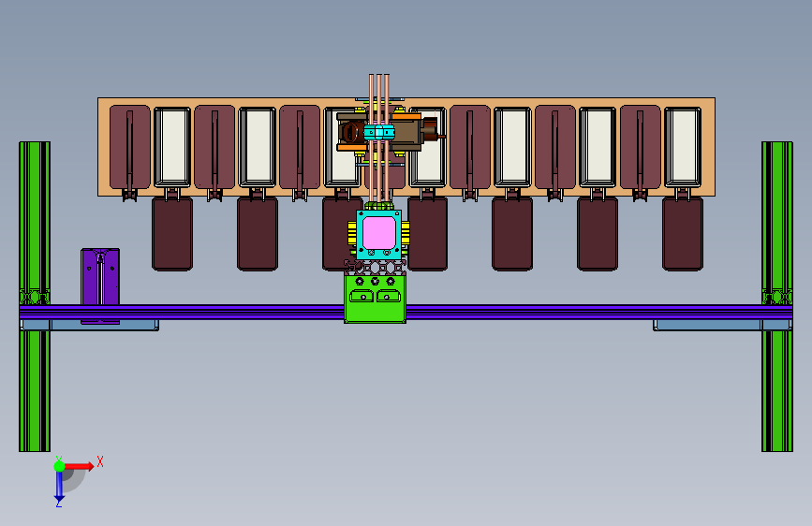Select the right green vertical extrusion post
812x526 pixels.
[776, 296]
